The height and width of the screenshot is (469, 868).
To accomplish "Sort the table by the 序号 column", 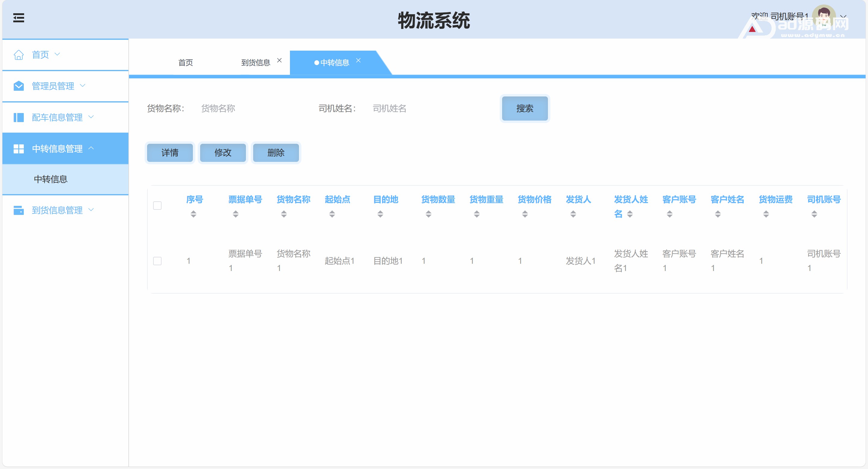I will [x=193, y=214].
